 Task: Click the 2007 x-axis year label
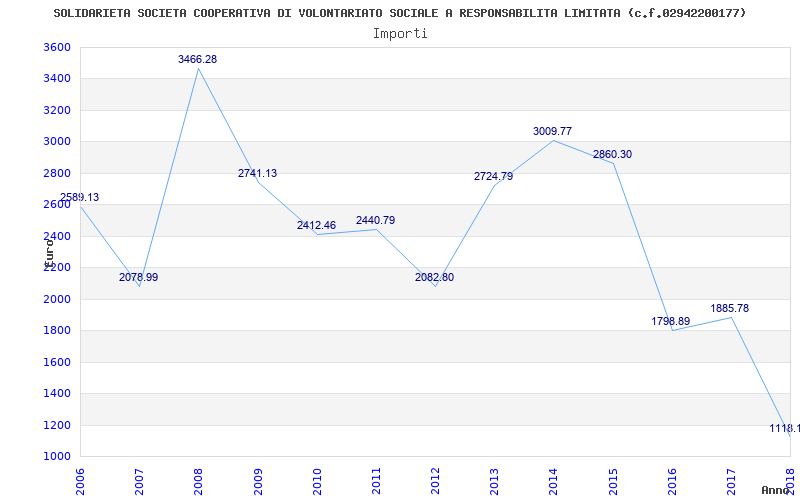pos(139,481)
